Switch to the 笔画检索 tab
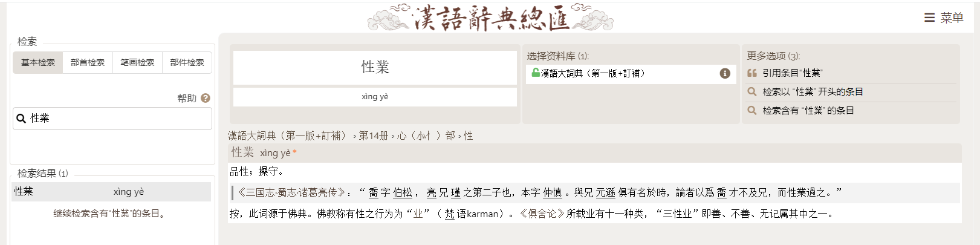This screenshot has height=245, width=980. 137,62
